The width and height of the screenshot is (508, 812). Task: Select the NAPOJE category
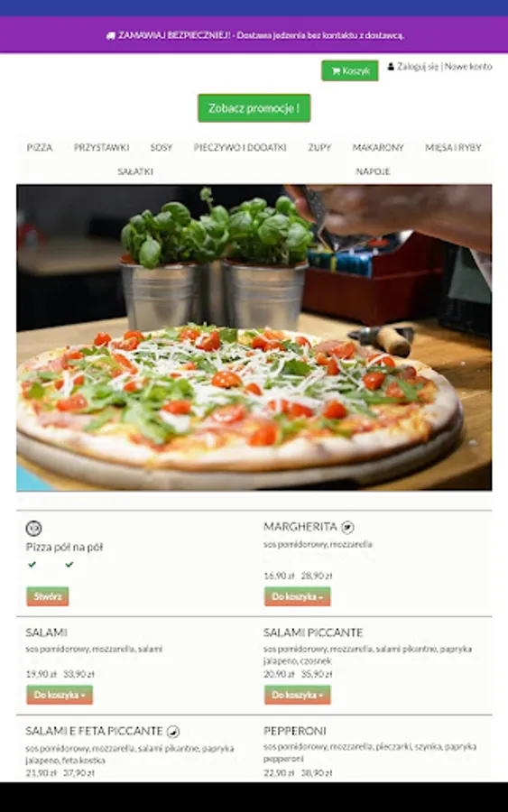[x=373, y=171]
